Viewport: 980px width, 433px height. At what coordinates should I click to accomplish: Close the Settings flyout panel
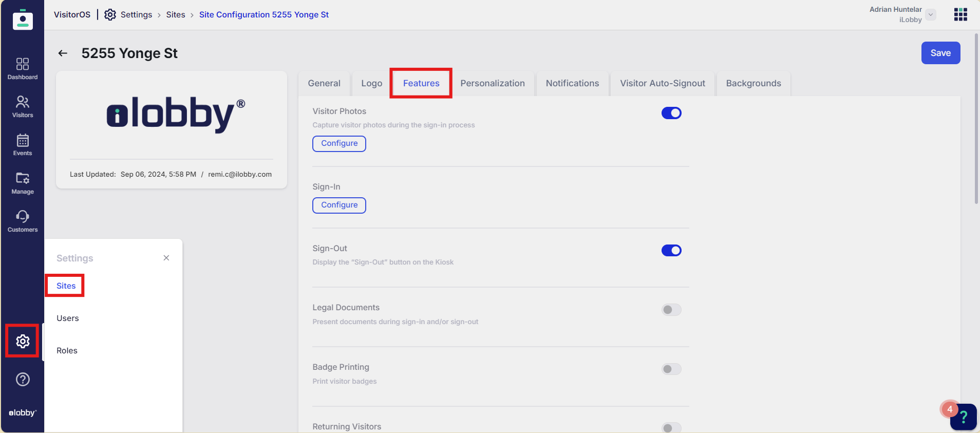click(x=166, y=258)
